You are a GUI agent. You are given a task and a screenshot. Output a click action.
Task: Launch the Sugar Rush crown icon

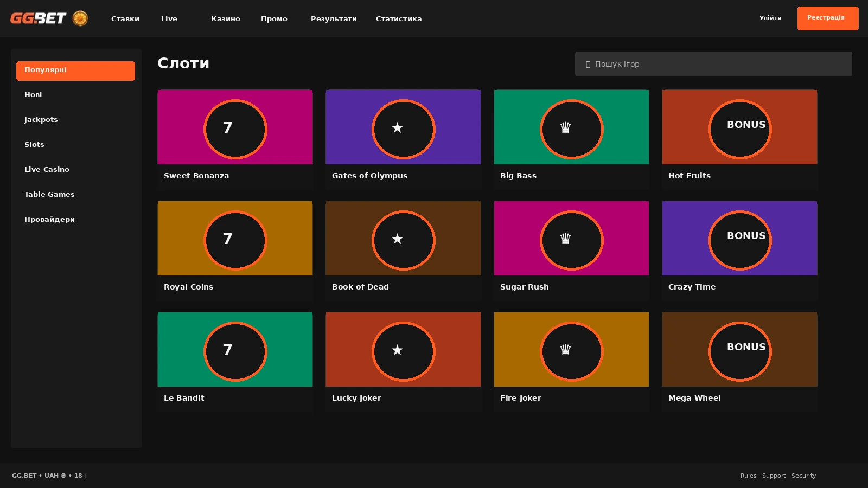pos(572,240)
